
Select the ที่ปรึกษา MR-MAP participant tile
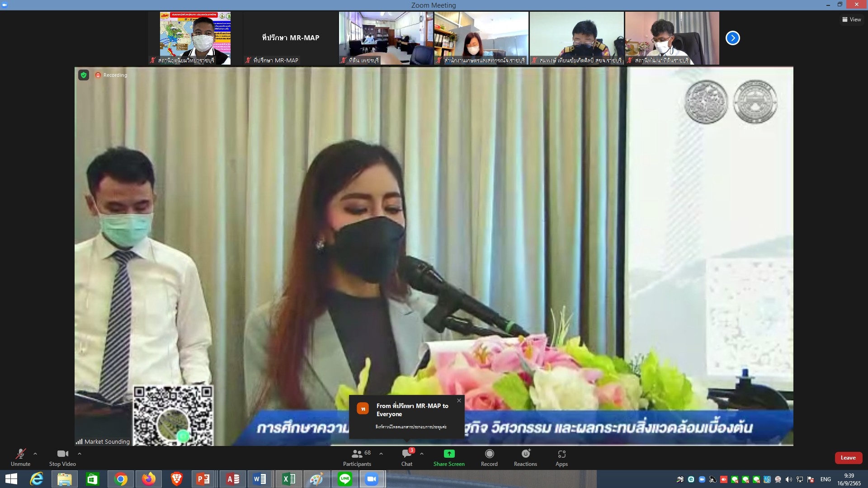291,38
